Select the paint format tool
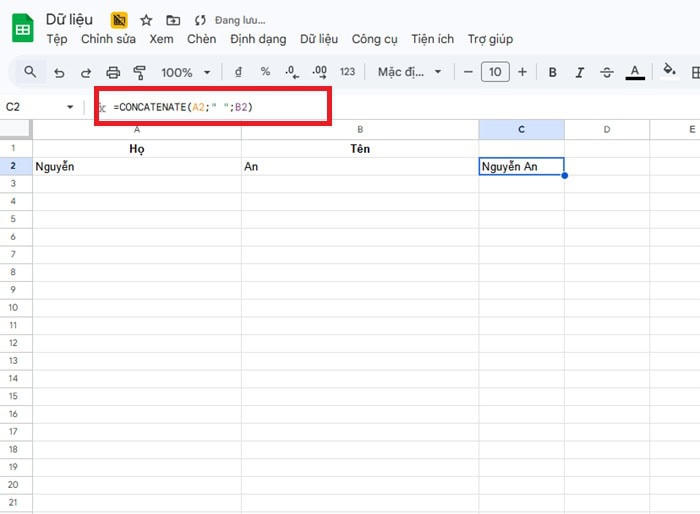The image size is (700, 514). (x=139, y=72)
